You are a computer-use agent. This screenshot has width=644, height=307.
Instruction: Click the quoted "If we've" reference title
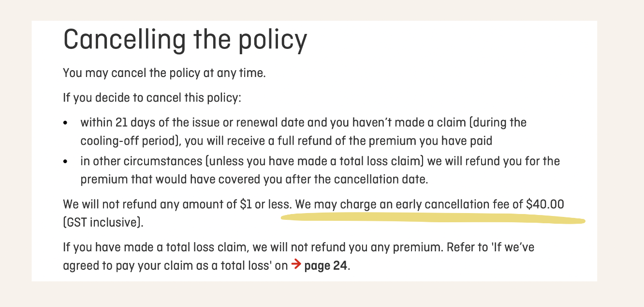511,247
